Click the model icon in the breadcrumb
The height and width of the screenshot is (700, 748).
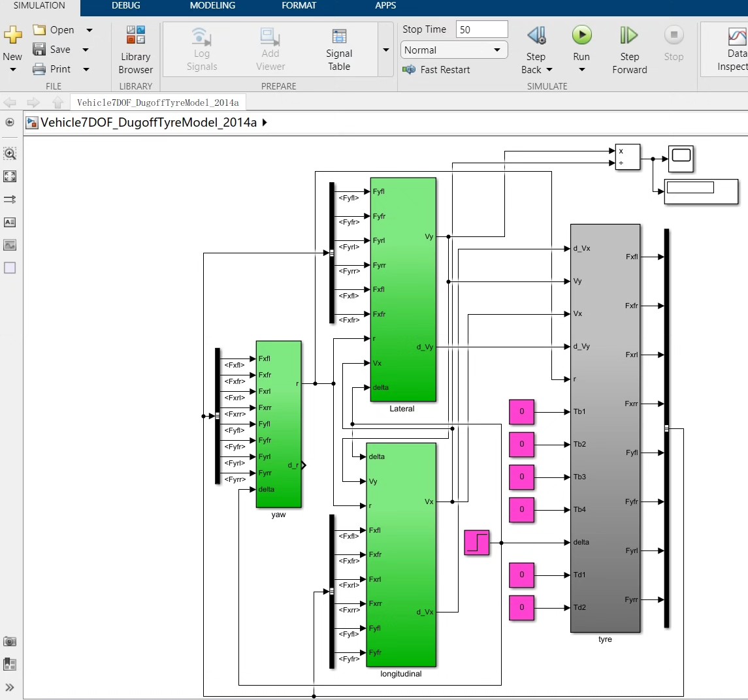point(32,123)
